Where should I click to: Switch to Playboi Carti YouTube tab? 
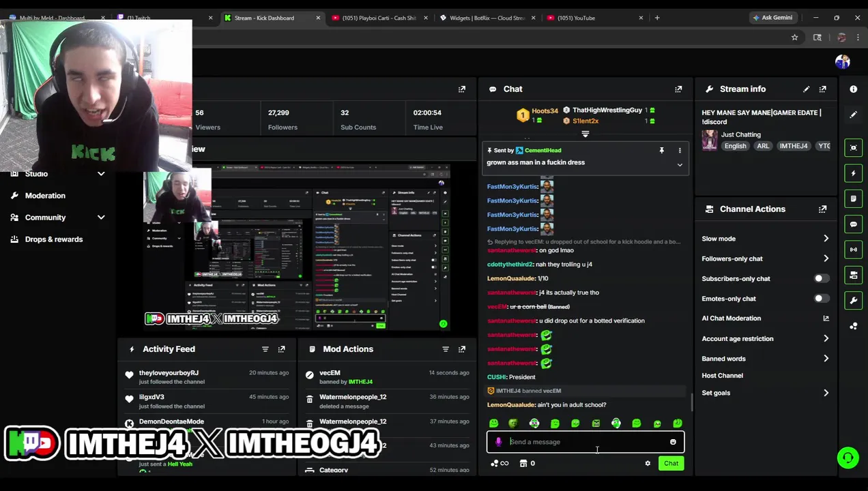[x=380, y=18]
